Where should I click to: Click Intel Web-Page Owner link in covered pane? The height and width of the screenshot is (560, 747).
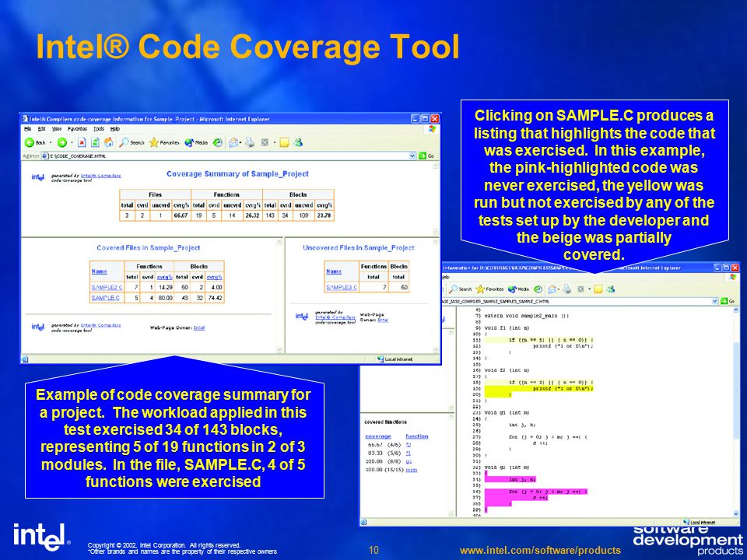coord(199,327)
